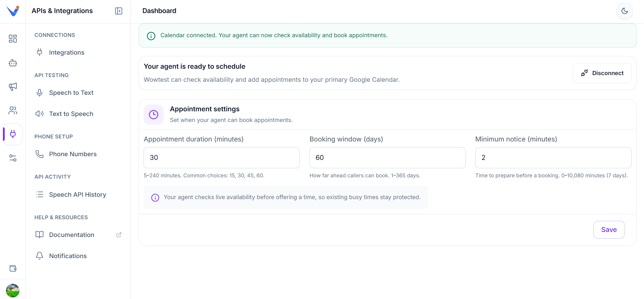The height and width of the screenshot is (299, 644).
Task: Open the Documentation link
Action: [78, 235]
